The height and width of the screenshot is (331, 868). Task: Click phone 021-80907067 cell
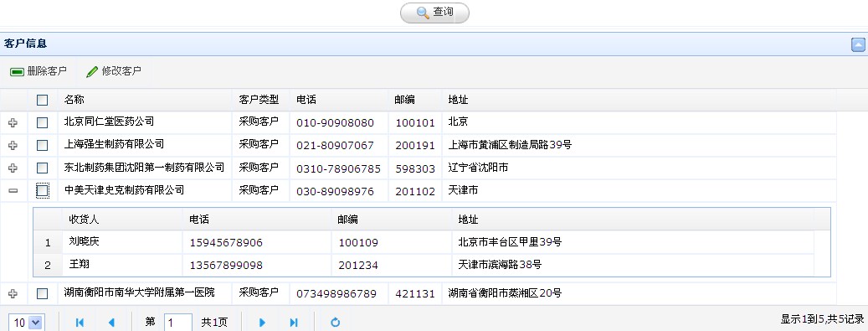[339, 145]
